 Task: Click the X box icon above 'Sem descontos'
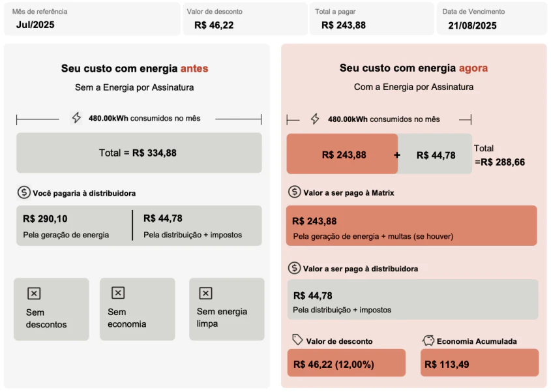34,294
